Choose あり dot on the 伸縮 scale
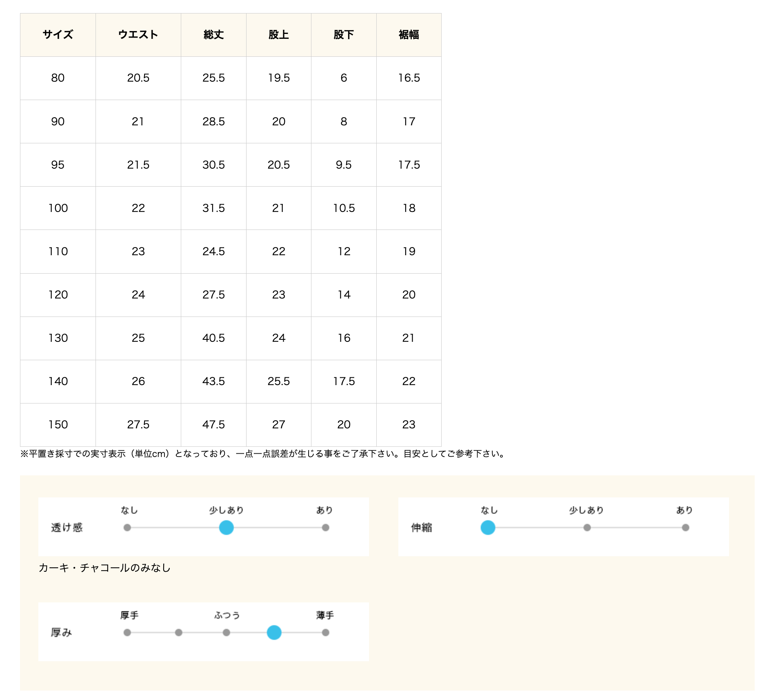Image resolution: width=769 pixels, height=700 pixels. click(x=685, y=528)
